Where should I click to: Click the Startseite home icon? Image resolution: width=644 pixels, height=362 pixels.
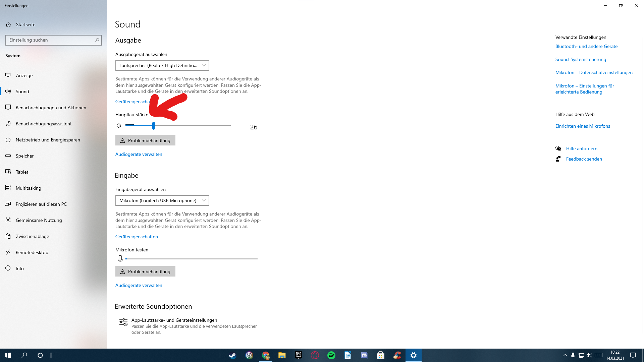tap(8, 24)
